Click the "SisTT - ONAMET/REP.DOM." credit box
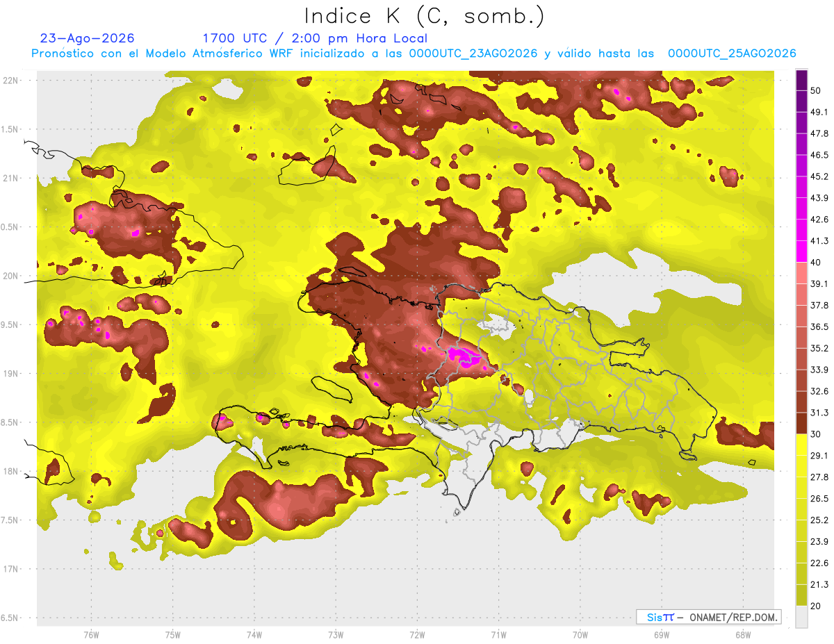 coord(708,617)
